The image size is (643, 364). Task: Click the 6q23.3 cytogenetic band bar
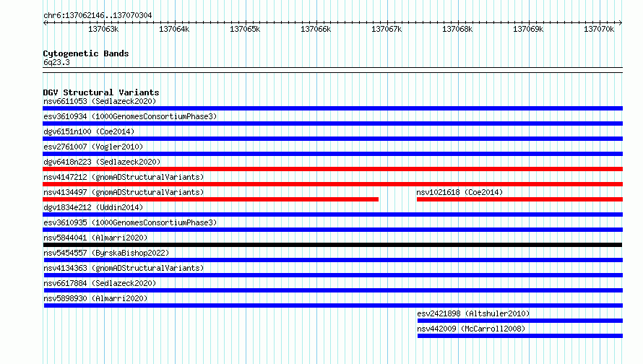coord(332,70)
